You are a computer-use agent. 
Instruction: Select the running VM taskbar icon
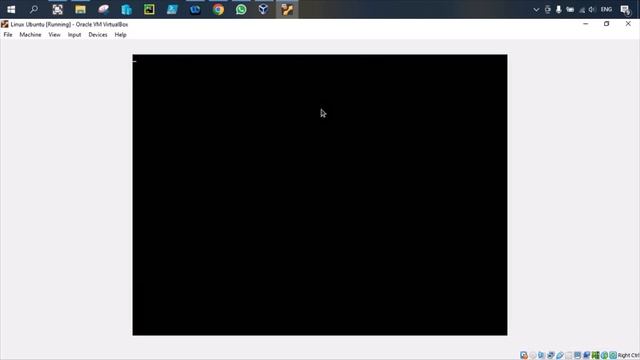pyautogui.click(x=287, y=9)
